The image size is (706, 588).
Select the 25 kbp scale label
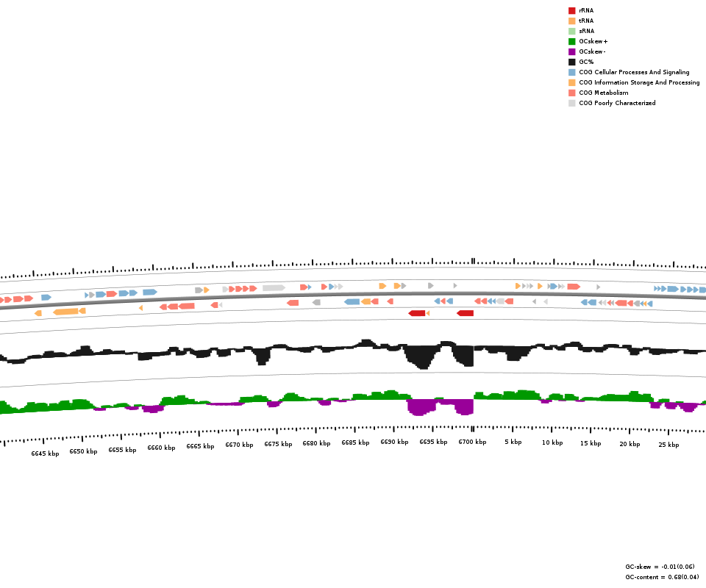pos(668,445)
